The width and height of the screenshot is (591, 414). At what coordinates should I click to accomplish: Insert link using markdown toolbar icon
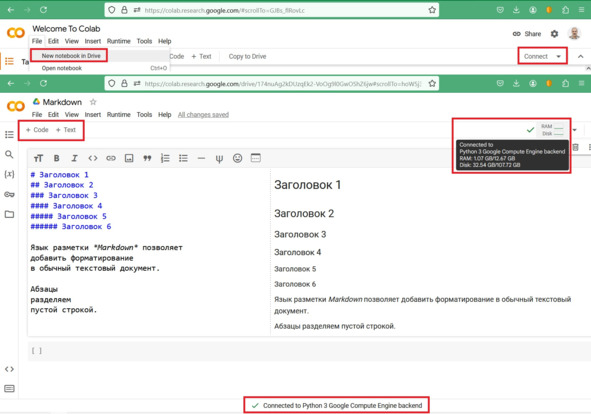pos(111,158)
